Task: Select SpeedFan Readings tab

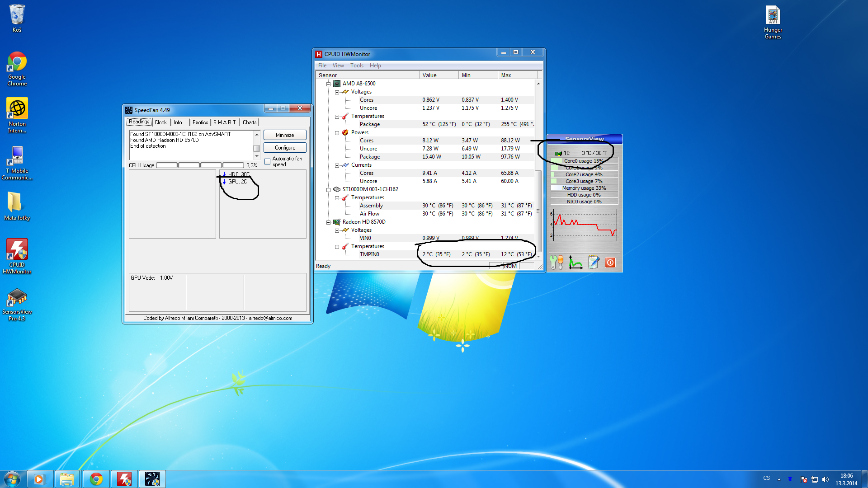Action: [x=139, y=122]
